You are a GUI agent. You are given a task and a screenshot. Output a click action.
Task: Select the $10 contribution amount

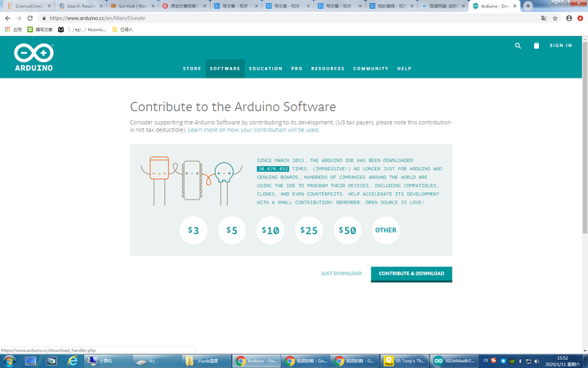[x=270, y=230]
